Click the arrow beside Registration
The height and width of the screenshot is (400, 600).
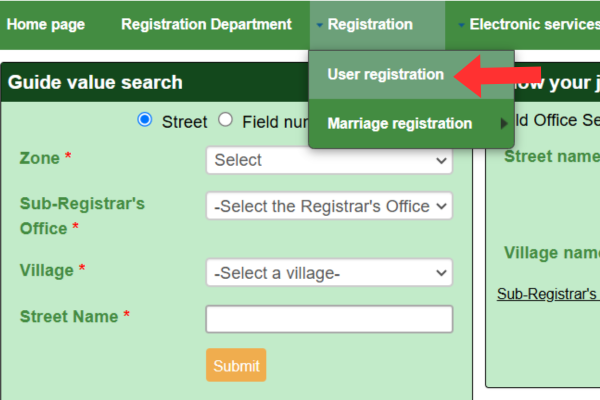(320, 25)
